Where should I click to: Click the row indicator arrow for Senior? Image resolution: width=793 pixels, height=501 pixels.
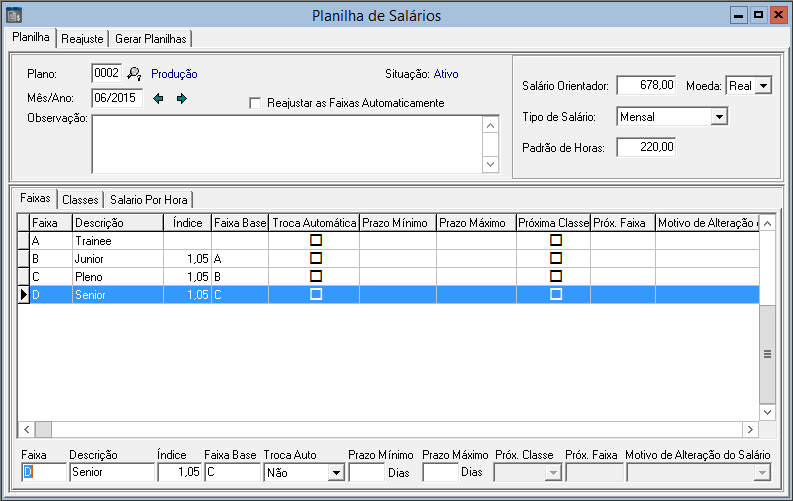(24, 294)
